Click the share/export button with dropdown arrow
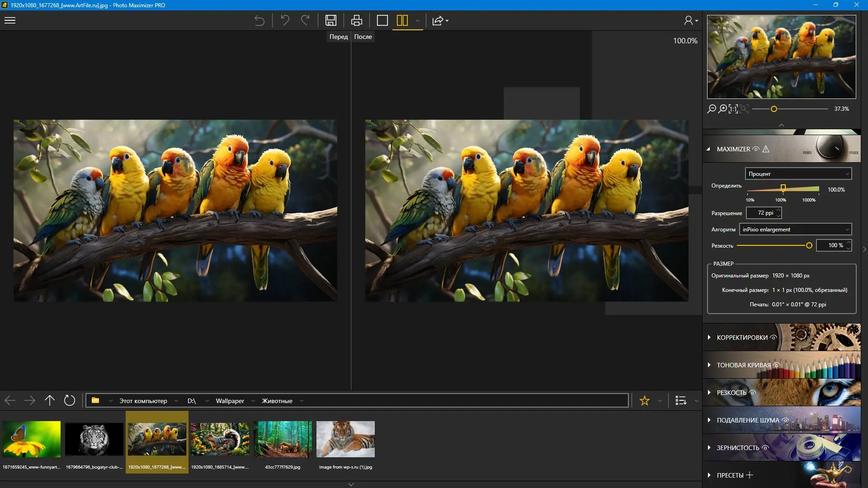The width and height of the screenshot is (868, 488). [x=439, y=20]
